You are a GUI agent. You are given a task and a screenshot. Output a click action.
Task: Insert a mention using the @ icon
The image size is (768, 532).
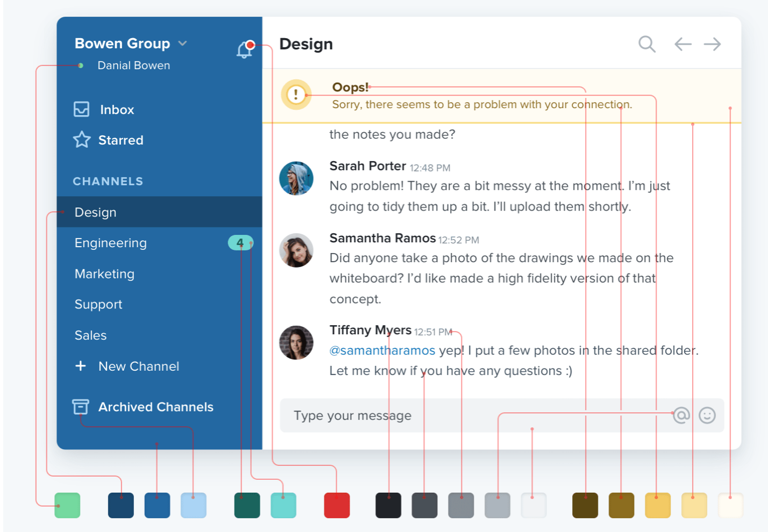[681, 415]
